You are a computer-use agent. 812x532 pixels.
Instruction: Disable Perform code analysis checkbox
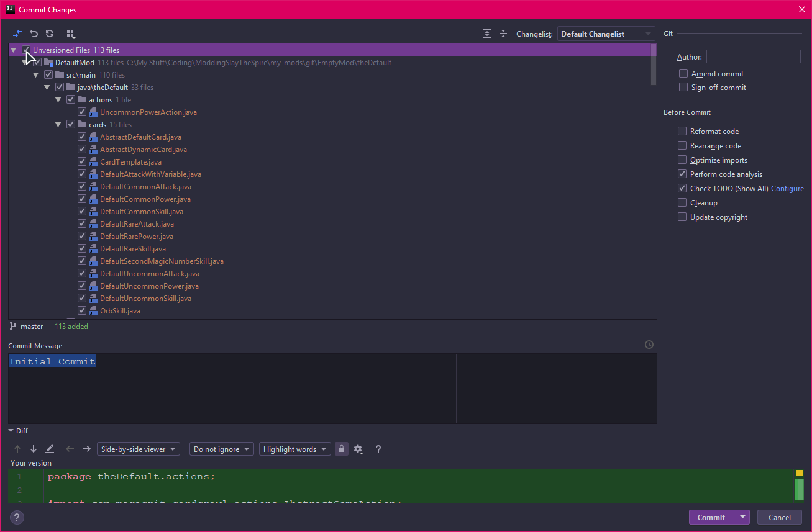click(682, 174)
